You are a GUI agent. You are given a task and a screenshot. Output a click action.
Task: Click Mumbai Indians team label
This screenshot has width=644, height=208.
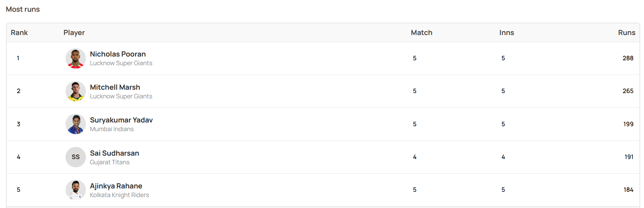click(111, 129)
